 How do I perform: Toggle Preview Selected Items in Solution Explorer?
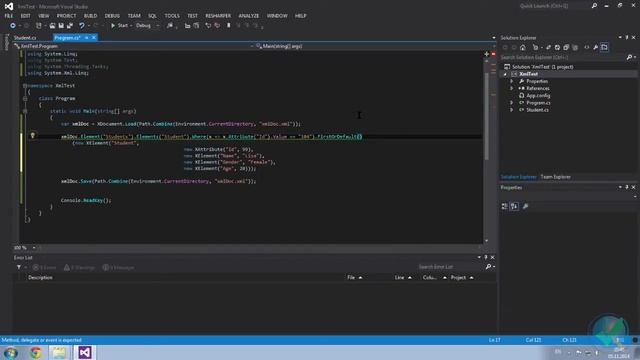tap(604, 48)
